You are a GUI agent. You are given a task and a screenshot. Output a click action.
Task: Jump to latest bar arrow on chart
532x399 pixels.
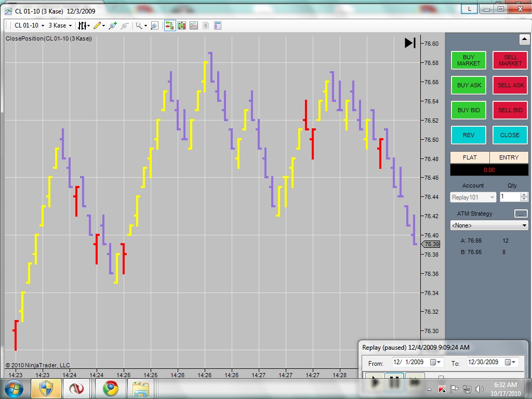tap(410, 43)
